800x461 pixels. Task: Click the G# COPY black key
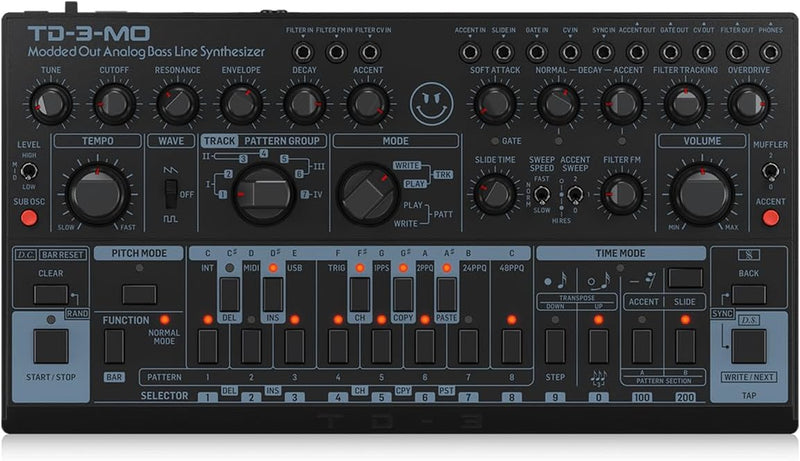(403, 294)
